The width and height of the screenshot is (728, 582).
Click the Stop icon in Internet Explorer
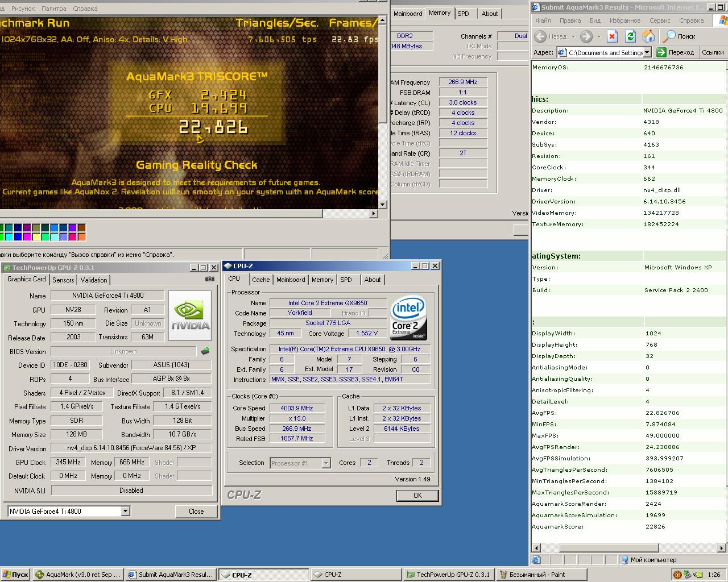click(x=612, y=36)
